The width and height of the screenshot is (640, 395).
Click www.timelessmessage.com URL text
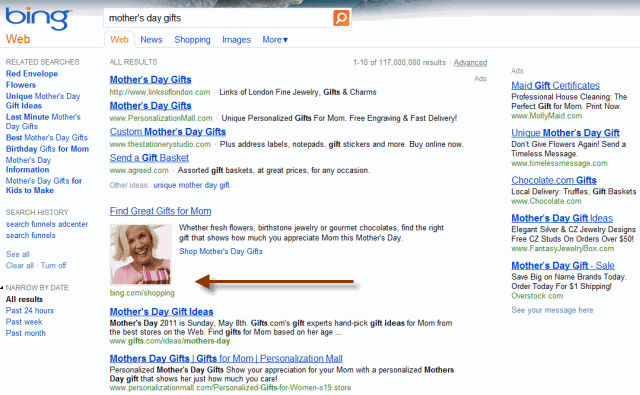(x=559, y=163)
